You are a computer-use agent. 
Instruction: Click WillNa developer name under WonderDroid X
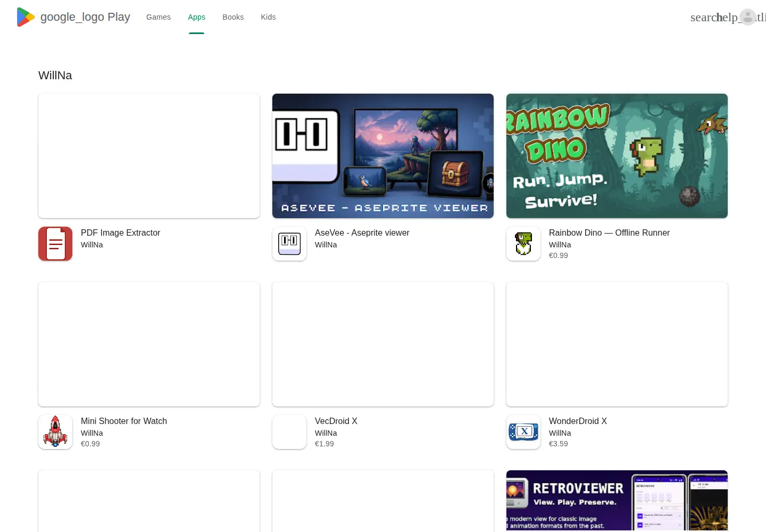[x=560, y=433]
